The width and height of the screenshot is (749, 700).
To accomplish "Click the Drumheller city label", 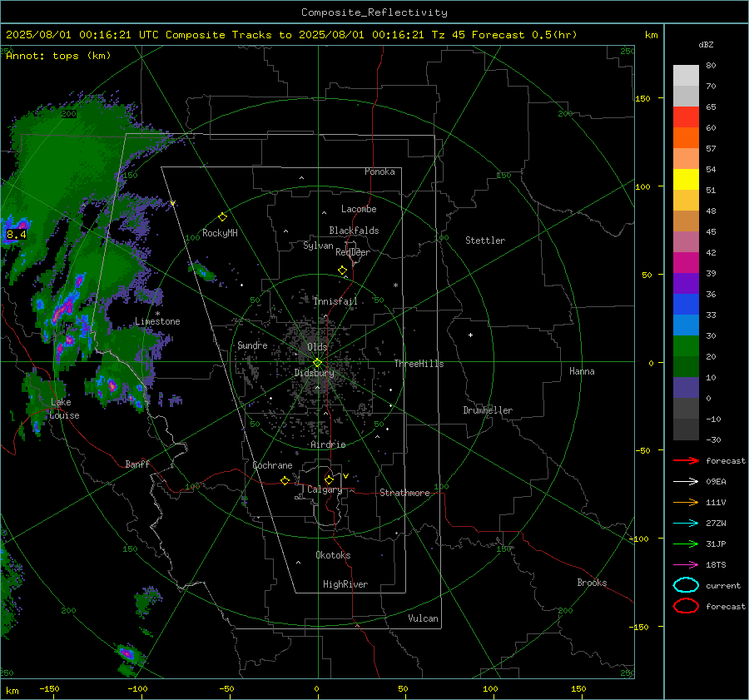I will point(488,410).
